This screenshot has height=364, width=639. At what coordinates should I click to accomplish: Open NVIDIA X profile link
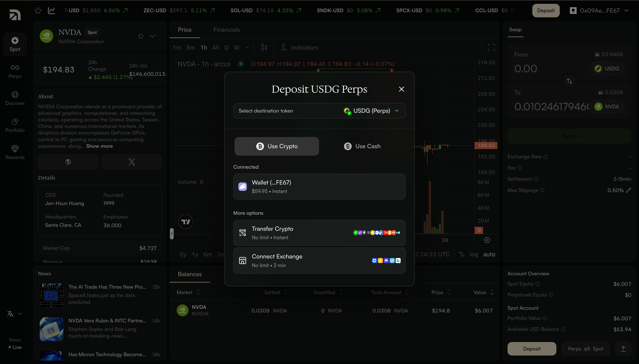click(132, 162)
